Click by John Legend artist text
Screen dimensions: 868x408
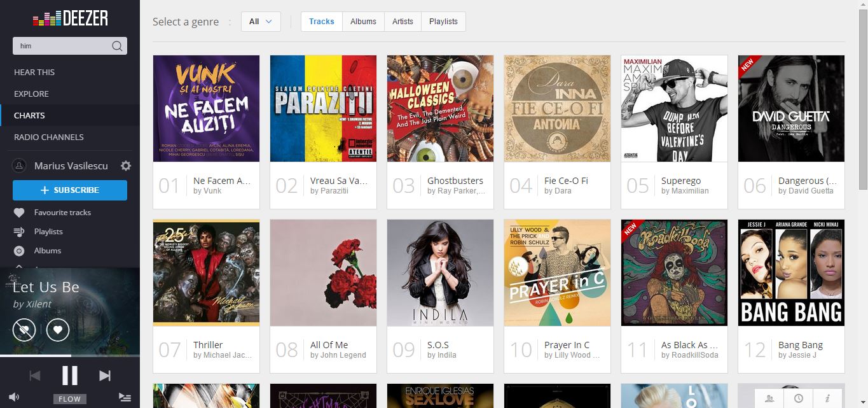338,355
